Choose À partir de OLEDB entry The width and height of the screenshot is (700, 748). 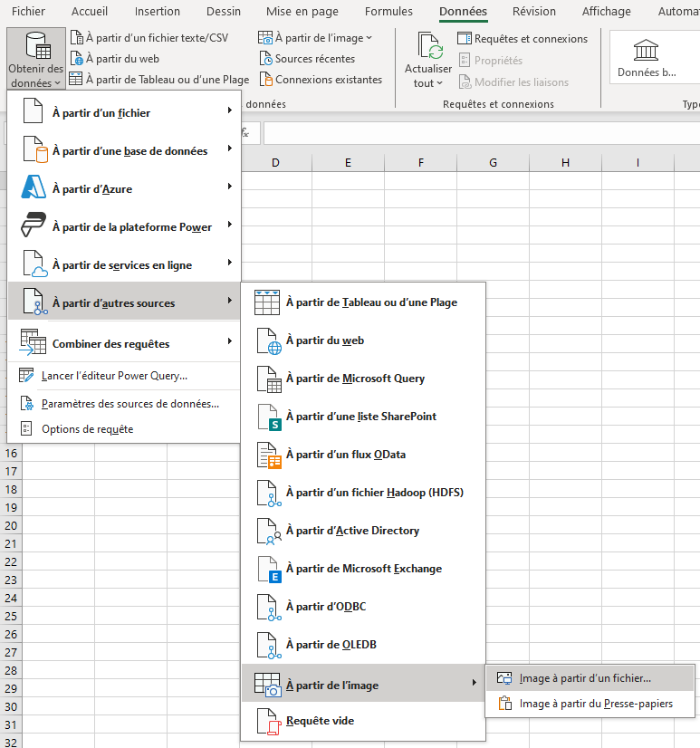point(363,645)
